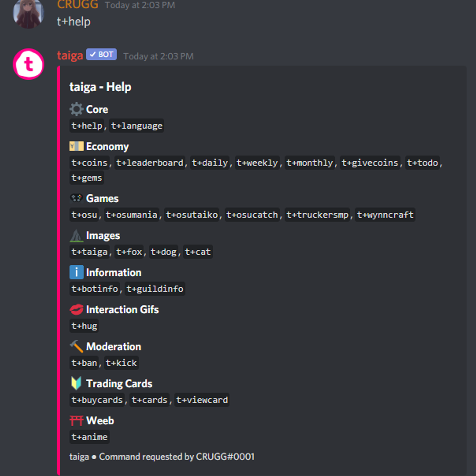Click the taiga - Help embed title
Viewport: 476px width, 476px height.
100,87
